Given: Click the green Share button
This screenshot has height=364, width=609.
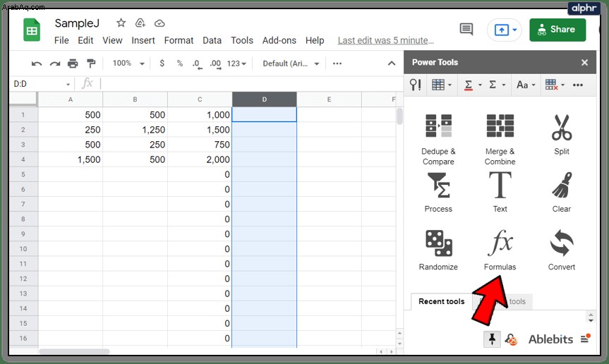Looking at the screenshot, I should pos(557,30).
